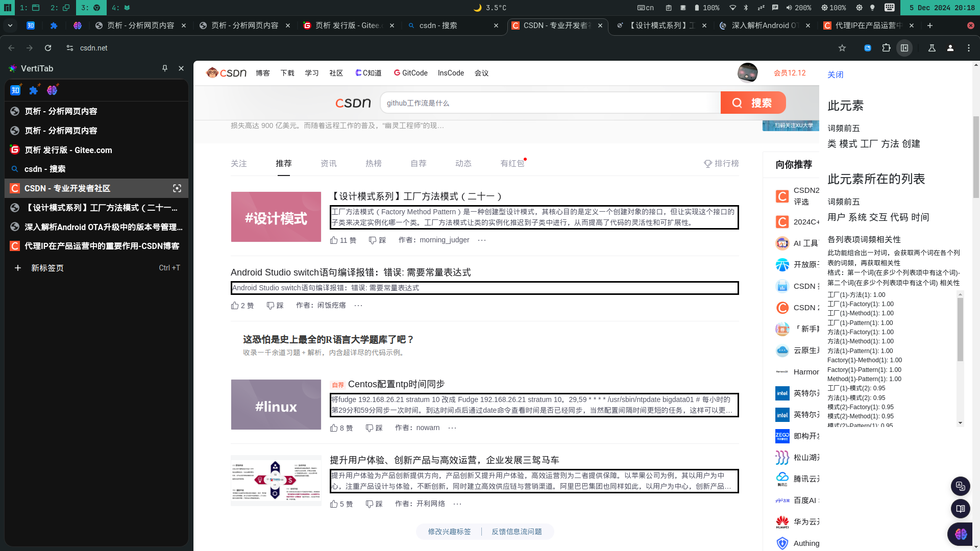This screenshot has height=551, width=980.
Task: Open the Chrome three-dot menu
Action: pyautogui.click(x=969, y=48)
